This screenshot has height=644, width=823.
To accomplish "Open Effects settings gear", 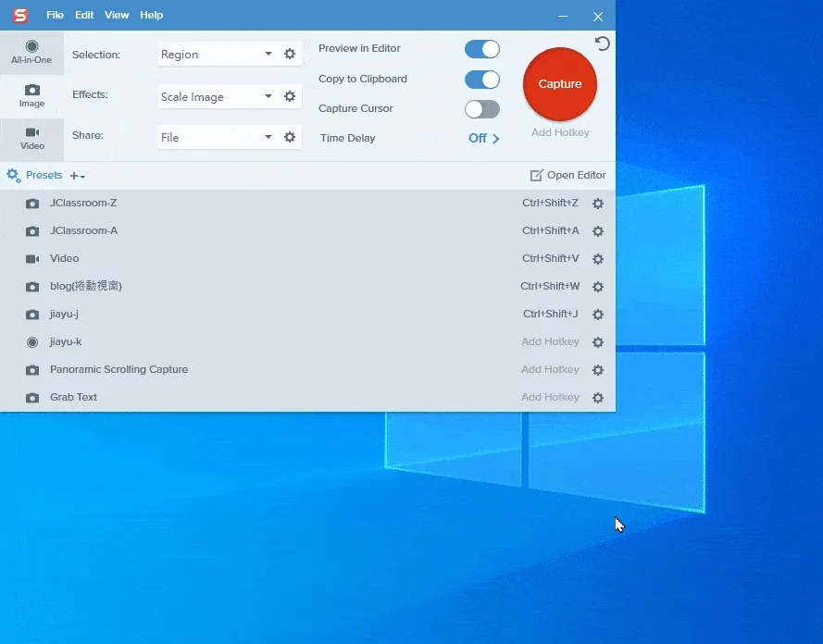I will coord(290,96).
